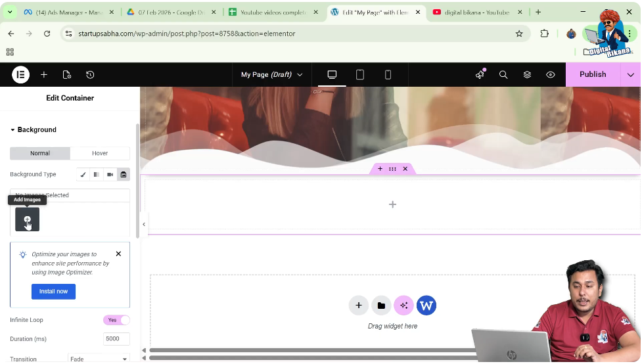Click the blue W circle button

coord(426,306)
